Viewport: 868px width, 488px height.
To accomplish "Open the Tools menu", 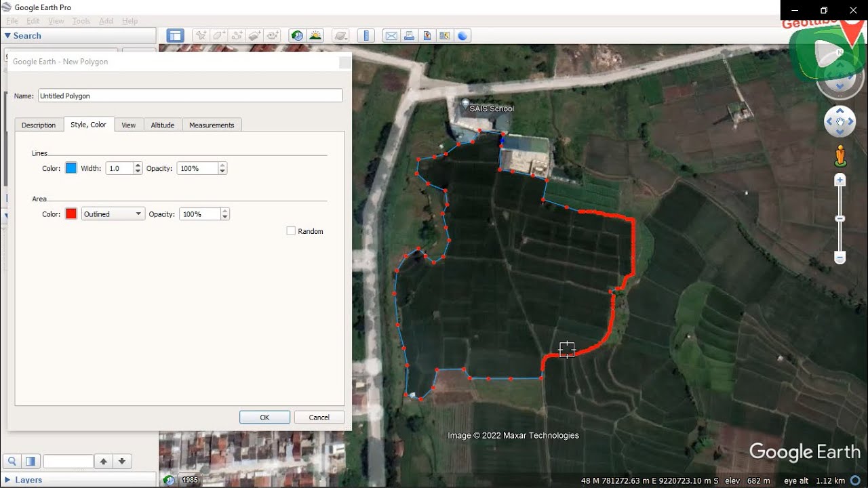I will [x=81, y=21].
